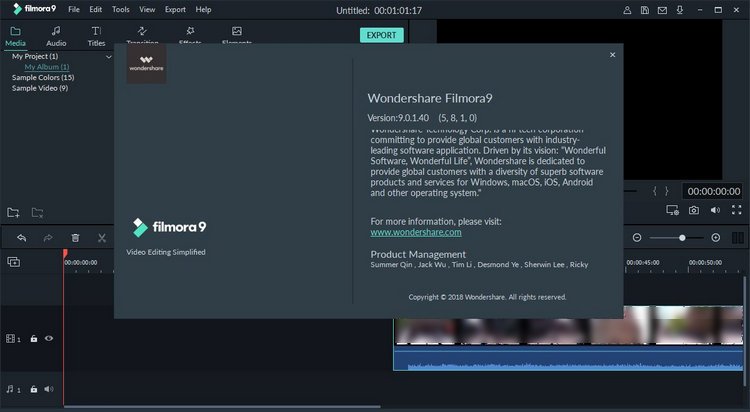Image resolution: width=750 pixels, height=412 pixels.
Task: Open the View menu
Action: tap(147, 10)
